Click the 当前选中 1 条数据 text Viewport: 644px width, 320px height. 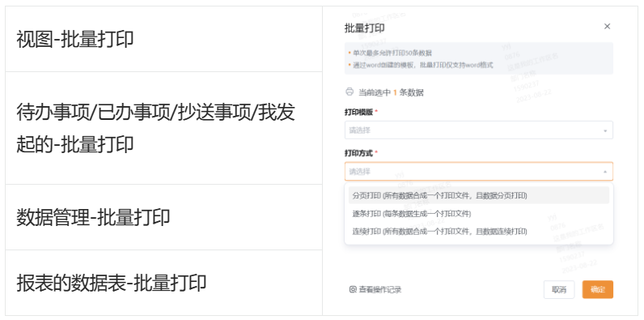[x=391, y=92]
